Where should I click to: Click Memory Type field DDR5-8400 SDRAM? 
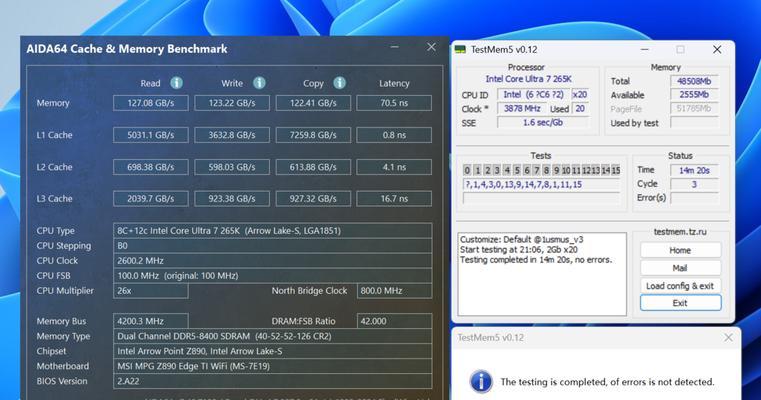pos(273,336)
